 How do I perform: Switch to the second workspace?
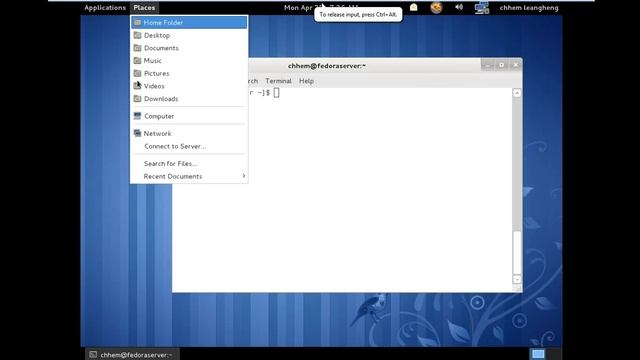[554, 354]
